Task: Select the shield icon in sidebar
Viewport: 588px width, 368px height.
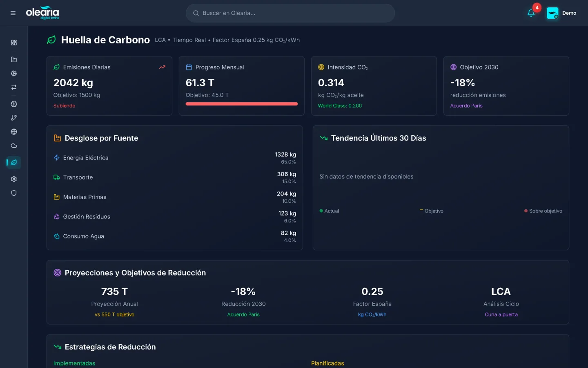Action: (x=14, y=193)
